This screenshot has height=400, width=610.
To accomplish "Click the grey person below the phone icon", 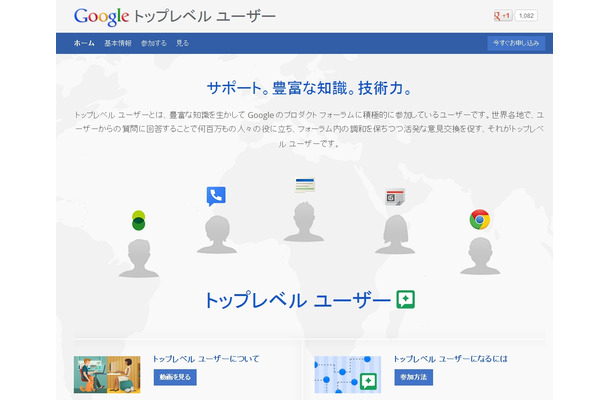I will click(217, 235).
